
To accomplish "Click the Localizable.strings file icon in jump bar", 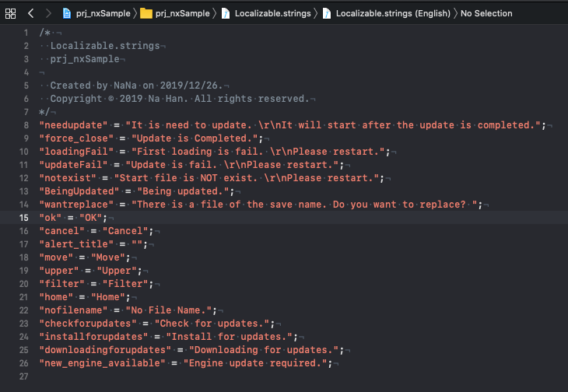I will (226, 13).
